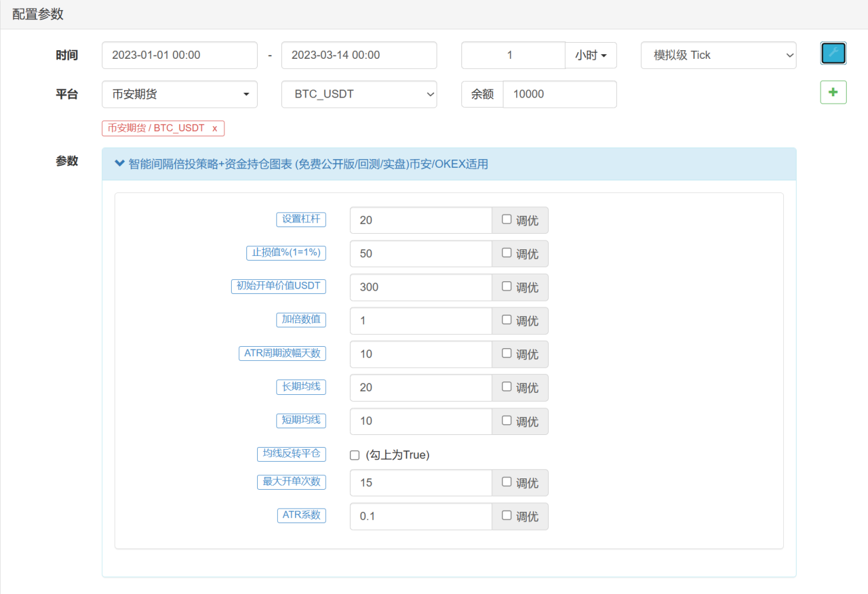Click the 余额 addon label
This screenshot has width=868, height=594.
point(482,94)
